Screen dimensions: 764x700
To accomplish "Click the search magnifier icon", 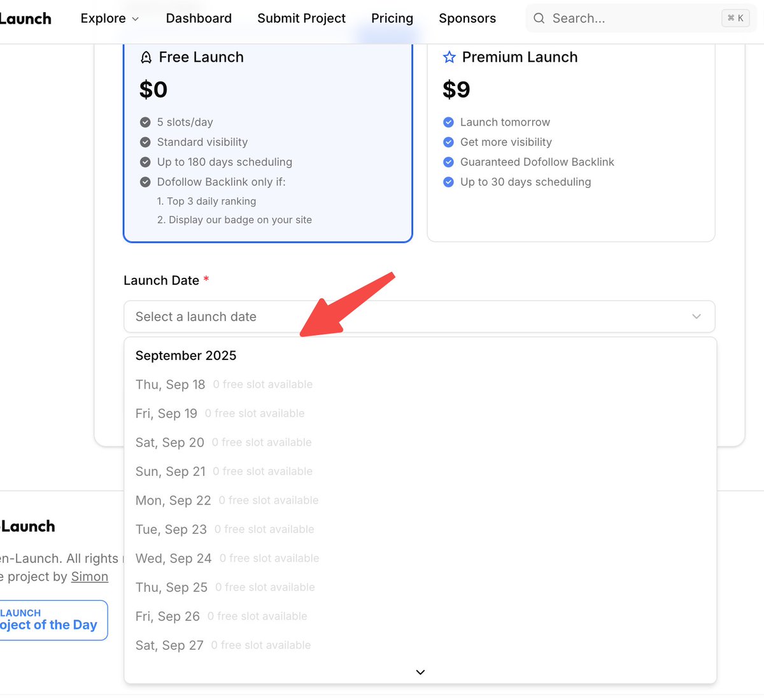I will [x=539, y=18].
